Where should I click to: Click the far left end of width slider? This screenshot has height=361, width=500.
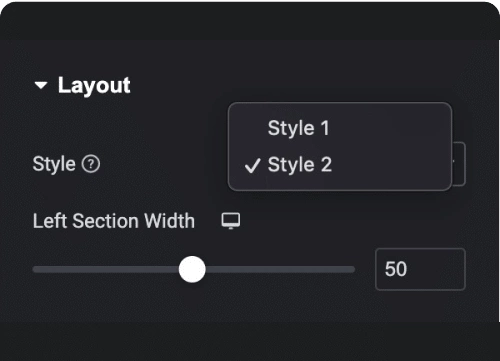[35, 269]
